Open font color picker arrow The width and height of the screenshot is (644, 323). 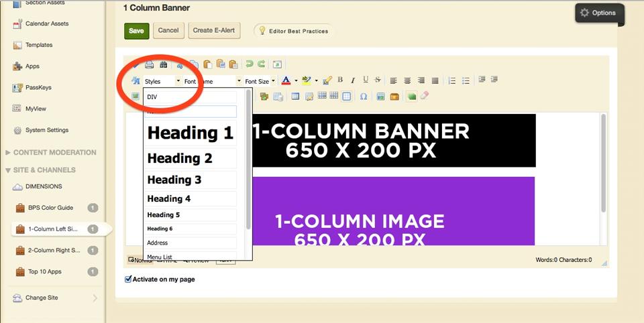tap(296, 81)
